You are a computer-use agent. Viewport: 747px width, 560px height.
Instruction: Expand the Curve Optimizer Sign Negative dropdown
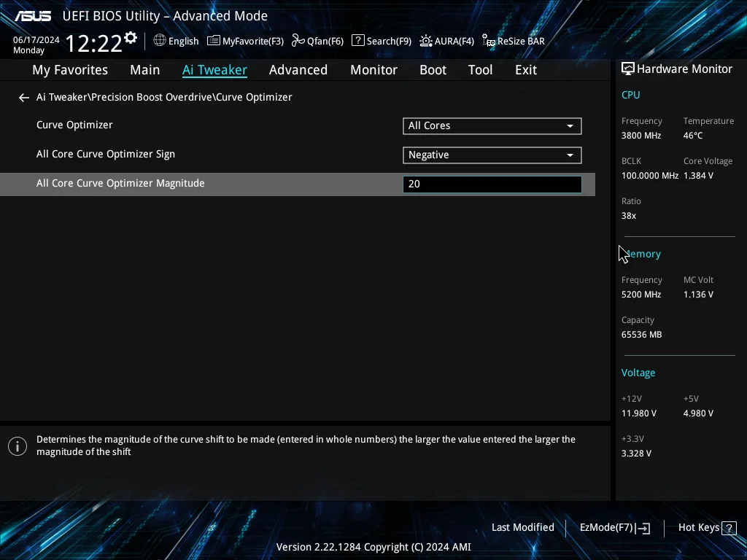(x=492, y=155)
